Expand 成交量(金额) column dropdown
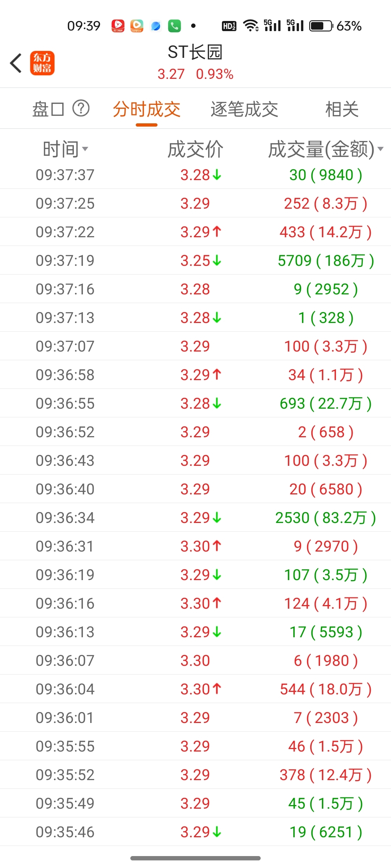Viewport: 391px width, 868px height. (326, 149)
